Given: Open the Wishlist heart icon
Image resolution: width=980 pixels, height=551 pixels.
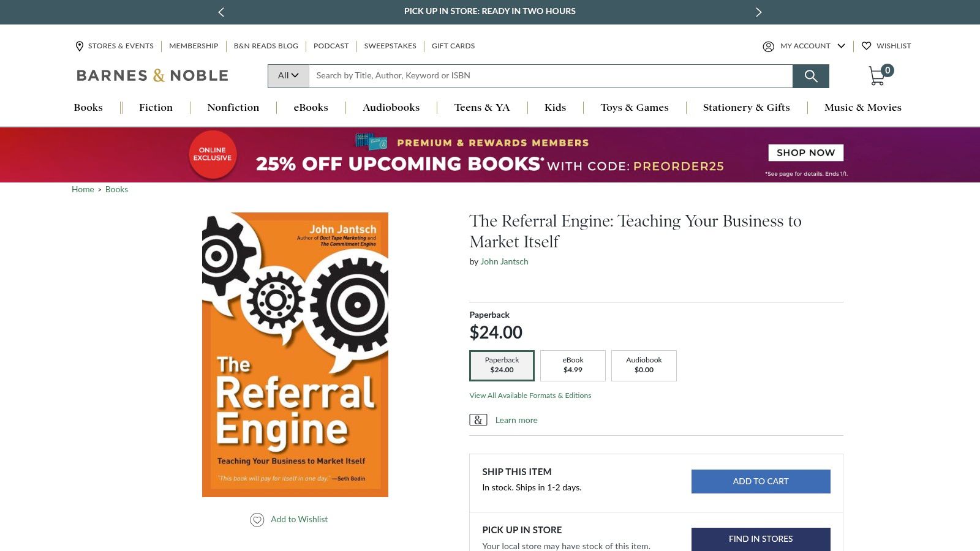Looking at the screenshot, I should pyautogui.click(x=867, y=46).
